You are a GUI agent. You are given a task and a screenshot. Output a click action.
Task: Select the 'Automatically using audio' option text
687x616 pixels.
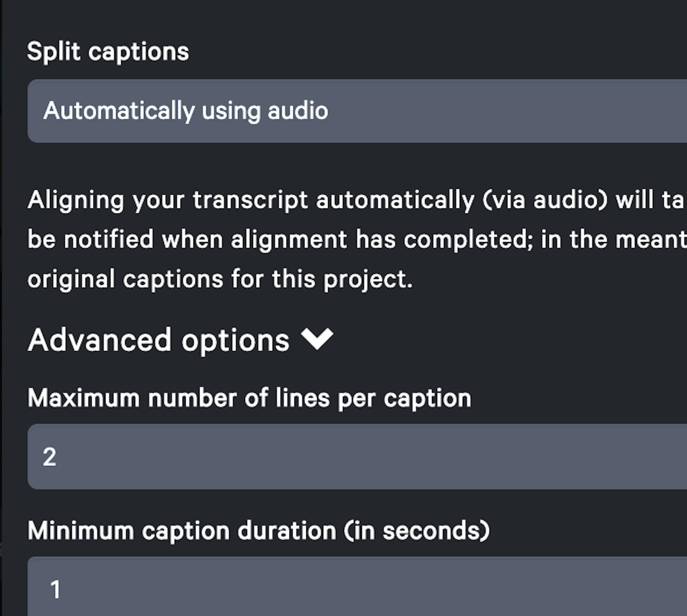click(x=186, y=111)
